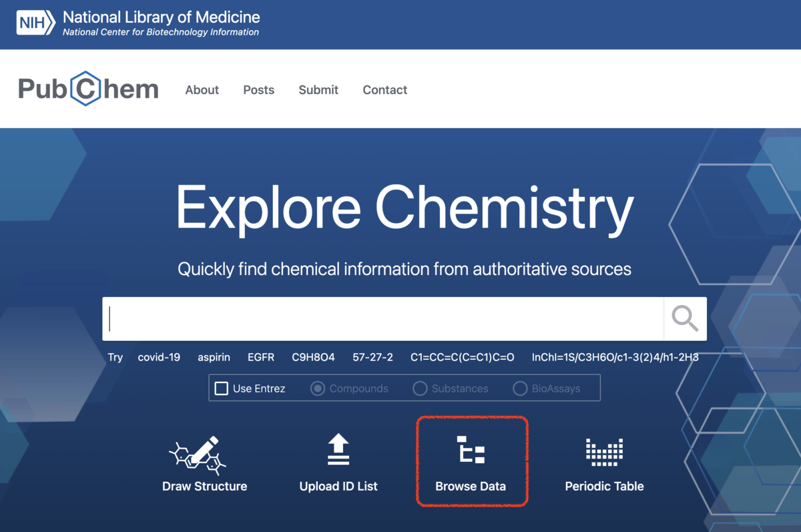
Task: Try the covid-19 example search
Action: click(x=159, y=357)
